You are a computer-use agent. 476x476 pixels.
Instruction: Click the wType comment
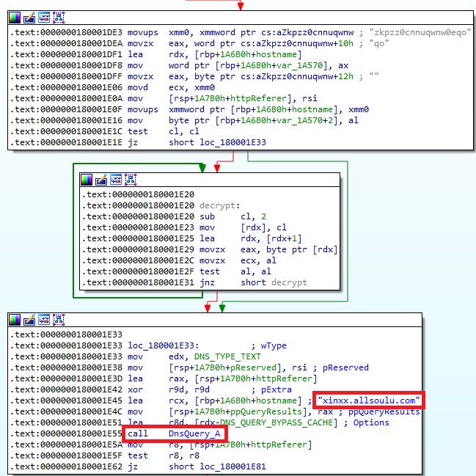click(x=274, y=345)
